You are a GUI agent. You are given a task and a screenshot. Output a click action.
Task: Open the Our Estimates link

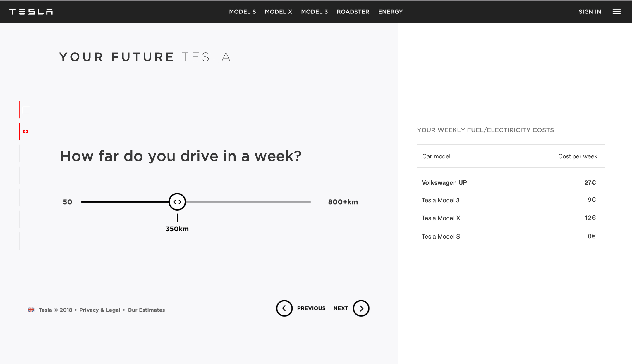[146, 310]
